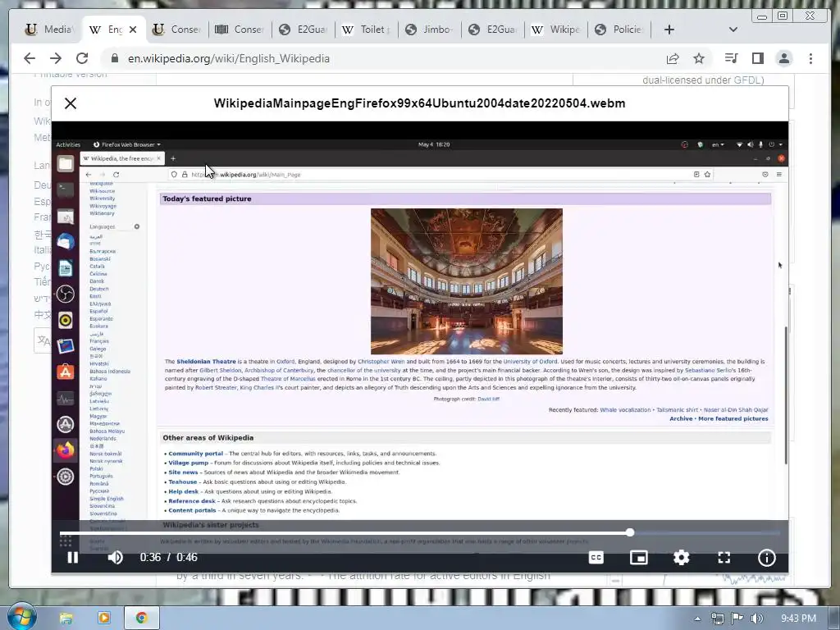Bookmark this page with star icon
Viewport: 840px width, 630px height.
tap(699, 58)
